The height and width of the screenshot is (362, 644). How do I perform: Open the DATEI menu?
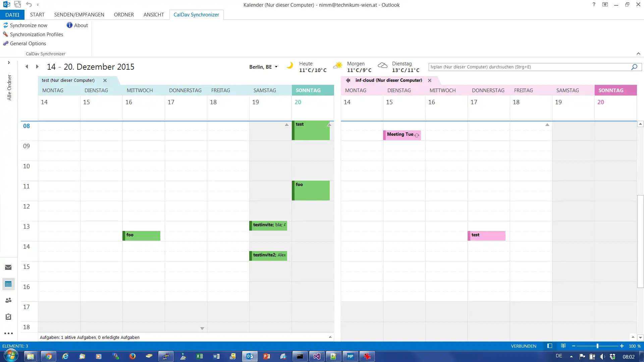[x=12, y=15]
